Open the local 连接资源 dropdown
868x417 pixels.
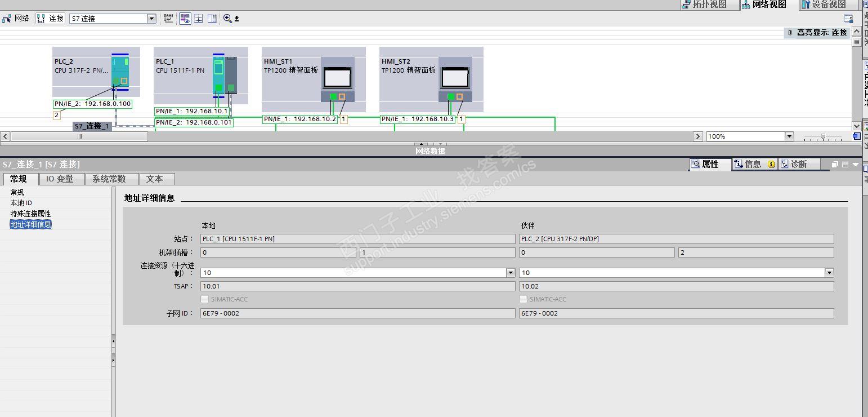pos(511,273)
